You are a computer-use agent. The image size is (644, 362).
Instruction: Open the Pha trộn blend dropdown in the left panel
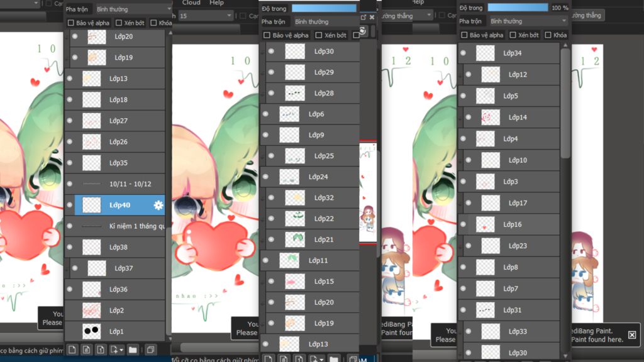(133, 9)
